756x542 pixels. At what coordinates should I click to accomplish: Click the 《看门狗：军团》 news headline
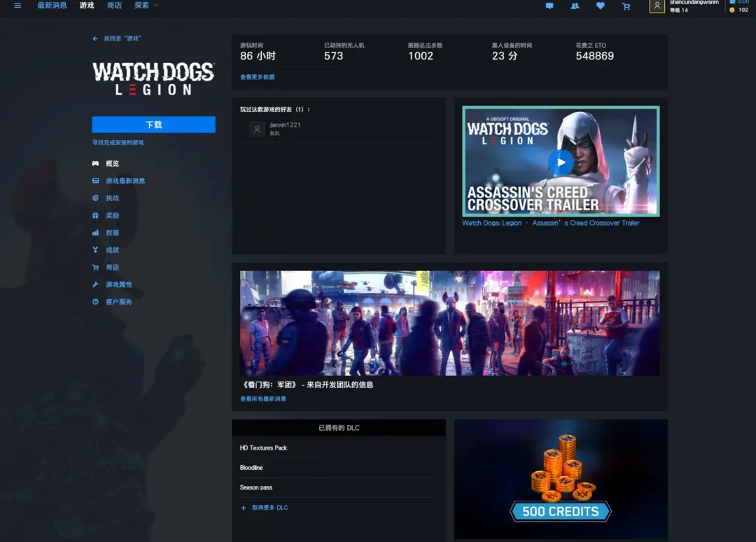[307, 385]
